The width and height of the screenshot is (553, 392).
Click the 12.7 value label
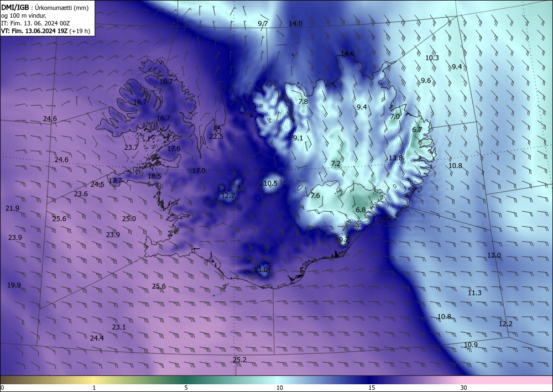tap(228, 196)
